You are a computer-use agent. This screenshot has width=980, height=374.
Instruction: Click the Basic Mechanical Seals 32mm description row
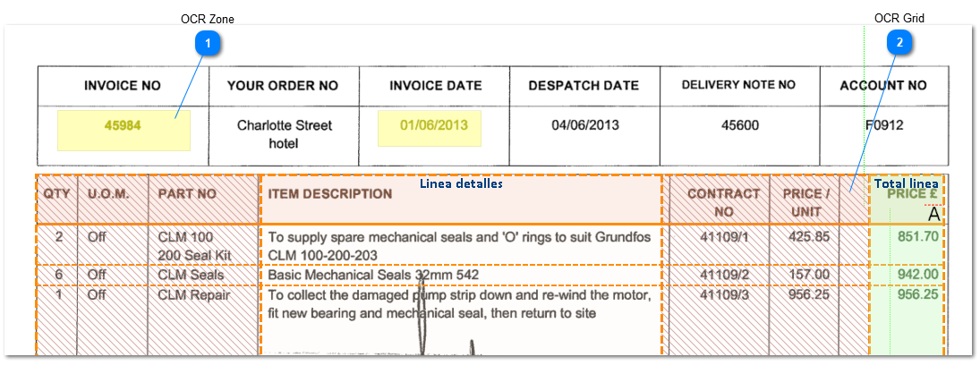coord(373,275)
